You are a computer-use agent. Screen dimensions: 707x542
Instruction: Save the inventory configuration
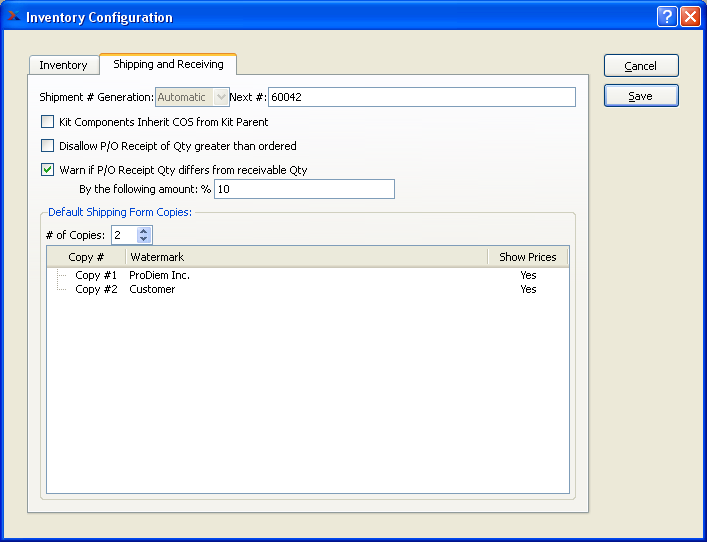tap(641, 96)
